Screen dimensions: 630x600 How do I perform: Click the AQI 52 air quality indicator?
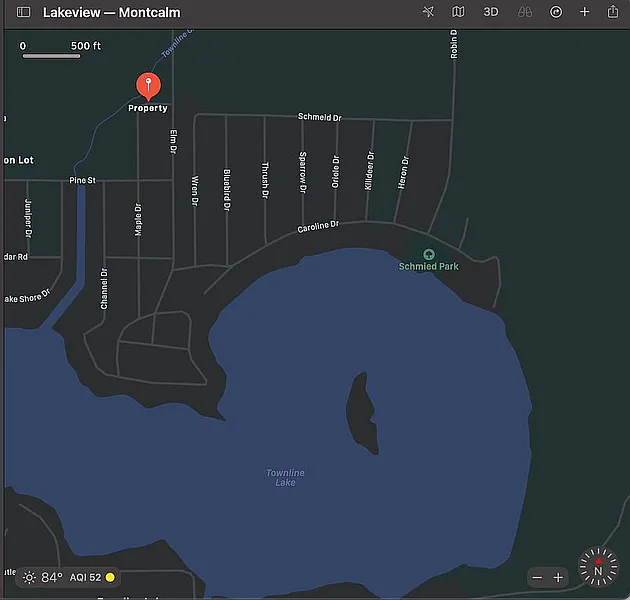tap(92, 577)
